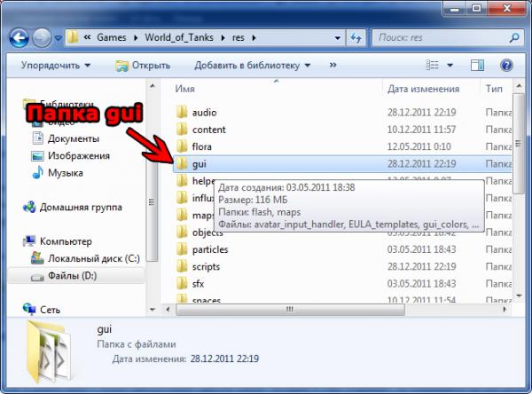
Task: Expand the arrow after Games breadcrumb
Action: click(x=136, y=37)
